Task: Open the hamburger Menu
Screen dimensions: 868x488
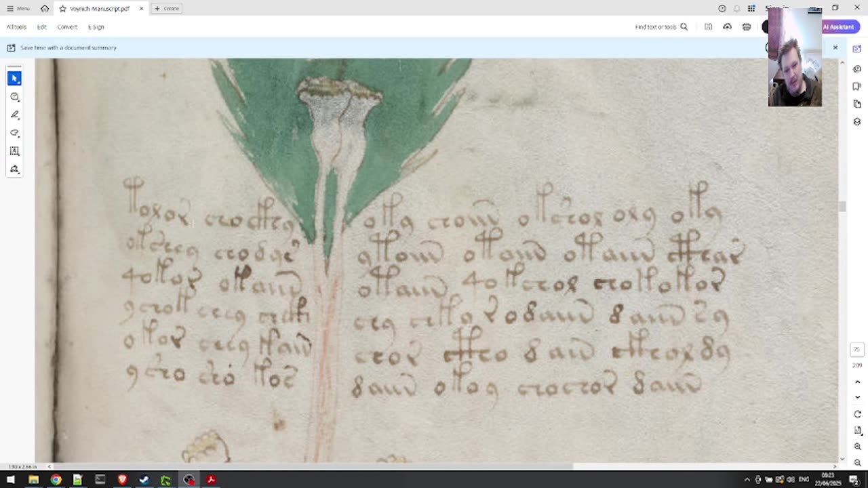Action: 18,8
